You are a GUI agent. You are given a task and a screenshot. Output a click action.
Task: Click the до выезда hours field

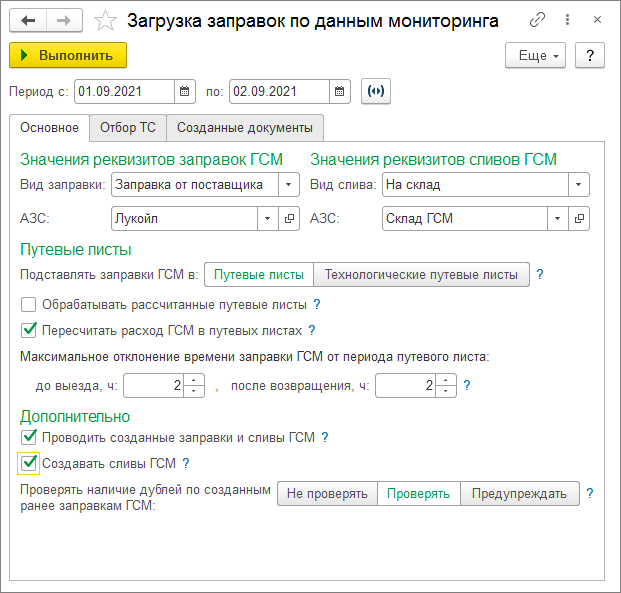tap(153, 385)
